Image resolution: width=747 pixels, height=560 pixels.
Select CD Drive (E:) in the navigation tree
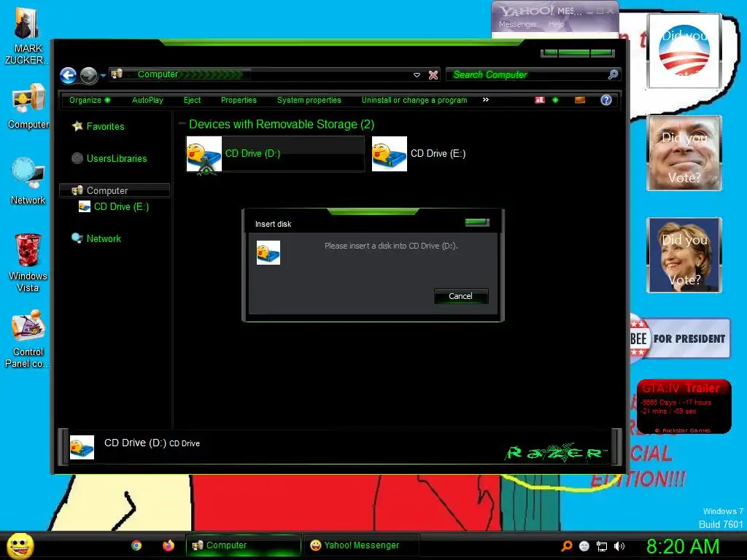click(122, 206)
